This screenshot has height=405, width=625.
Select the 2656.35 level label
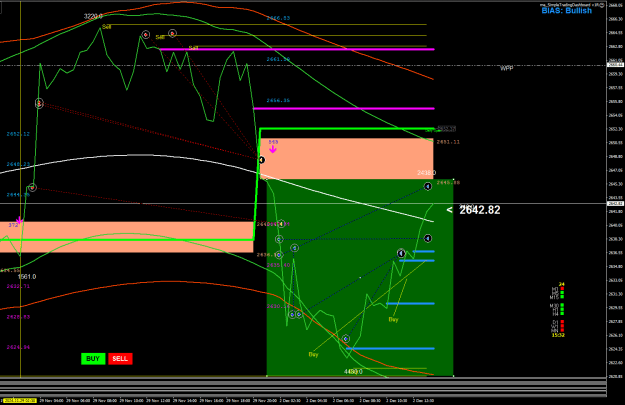point(278,100)
